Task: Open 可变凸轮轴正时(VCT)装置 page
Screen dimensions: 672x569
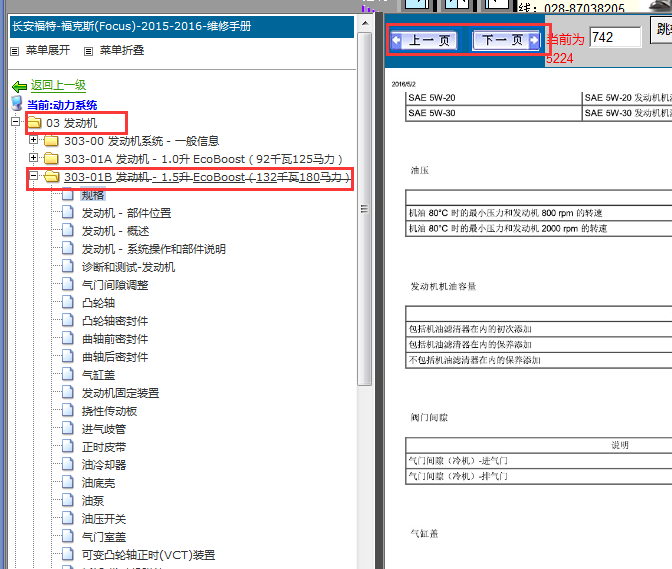Action: (148, 555)
